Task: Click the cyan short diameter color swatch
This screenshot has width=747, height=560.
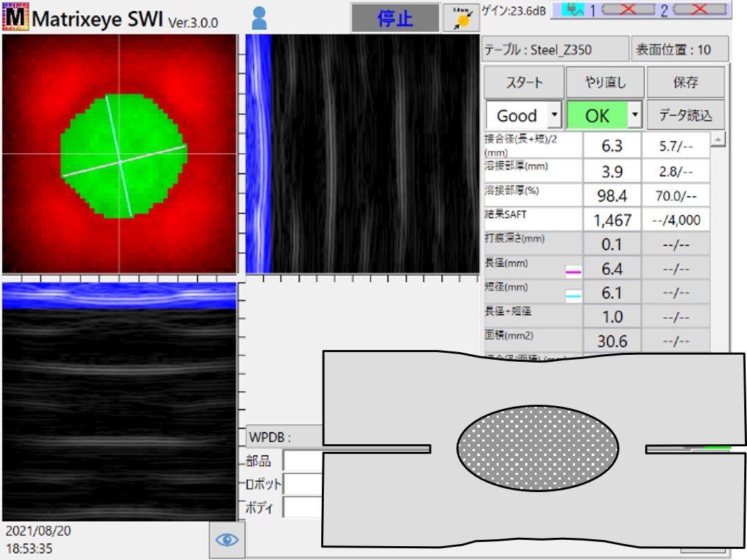Action: [x=573, y=297]
